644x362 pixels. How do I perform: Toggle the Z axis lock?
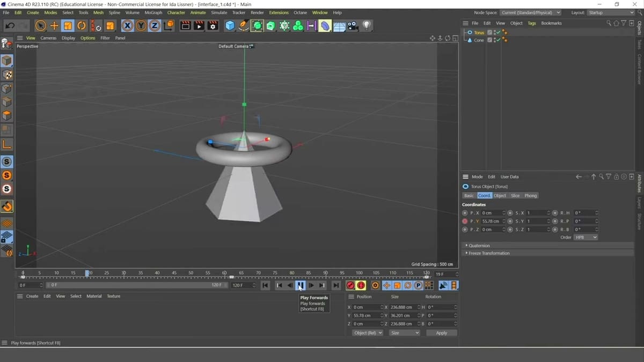155,25
